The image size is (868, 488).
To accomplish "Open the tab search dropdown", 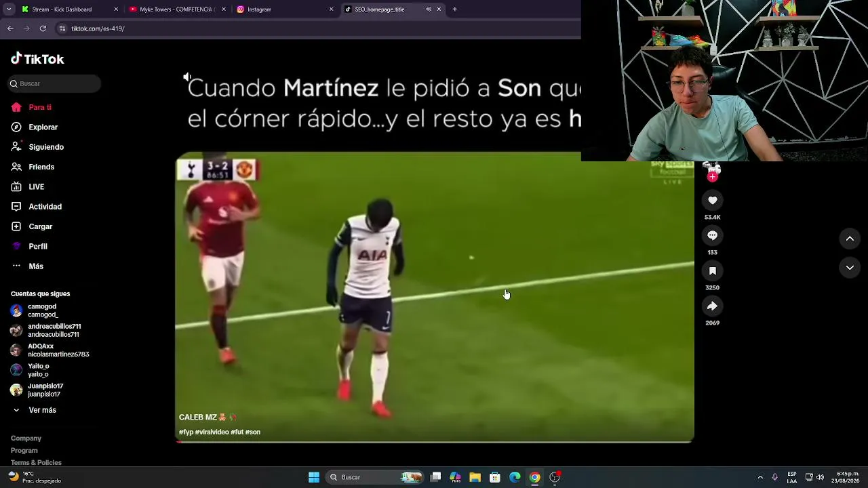I will point(9,9).
